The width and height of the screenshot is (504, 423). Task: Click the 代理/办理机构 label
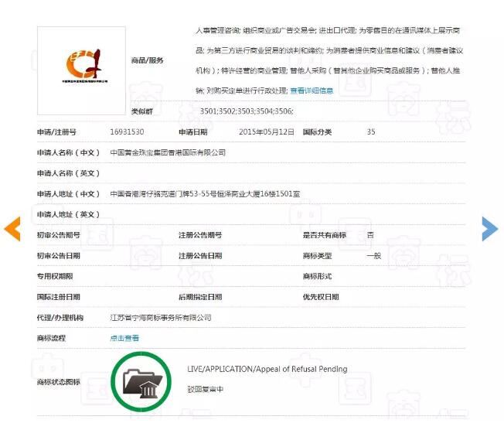pyautogui.click(x=60, y=318)
